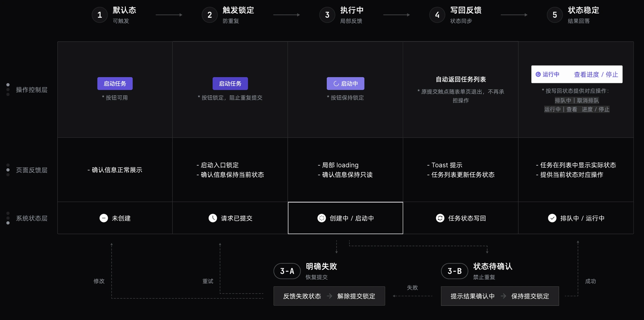Click the 保持提交锁定 text

pyautogui.click(x=530, y=296)
